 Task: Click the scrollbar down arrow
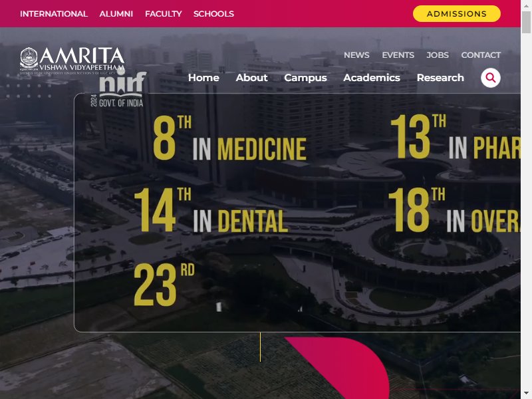[526, 394]
